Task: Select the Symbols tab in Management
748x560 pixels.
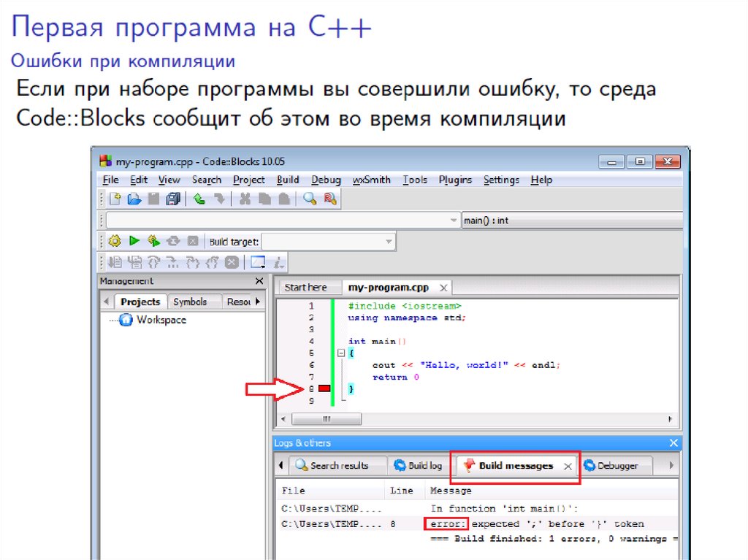Action: [x=190, y=302]
